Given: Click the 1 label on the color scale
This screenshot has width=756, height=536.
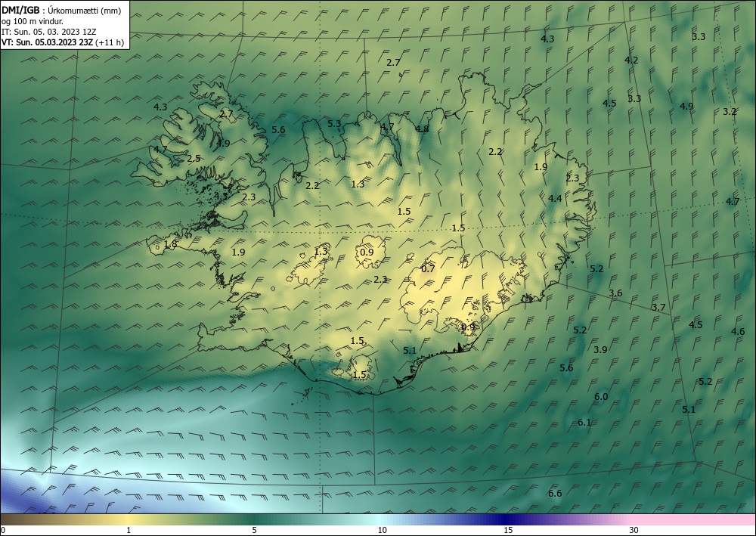Looking at the screenshot, I should tap(129, 530).
